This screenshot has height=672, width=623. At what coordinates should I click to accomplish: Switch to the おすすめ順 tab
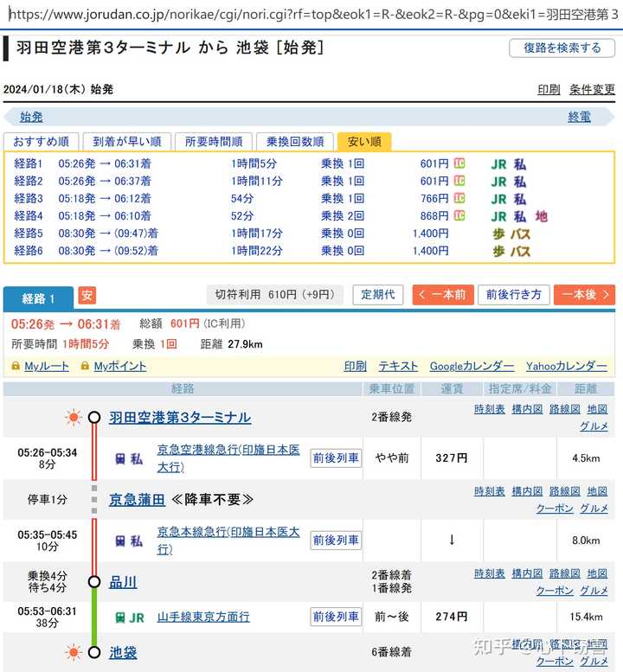pos(42,142)
